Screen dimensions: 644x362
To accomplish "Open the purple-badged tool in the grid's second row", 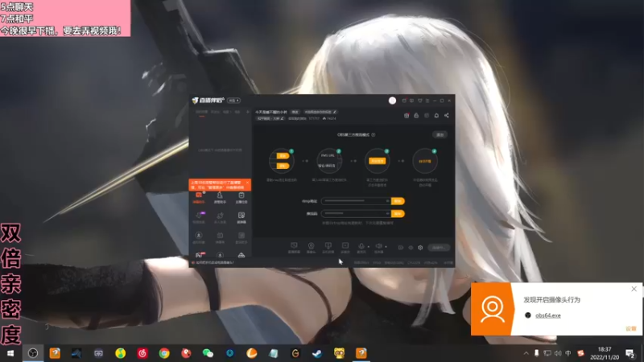I will click(199, 217).
